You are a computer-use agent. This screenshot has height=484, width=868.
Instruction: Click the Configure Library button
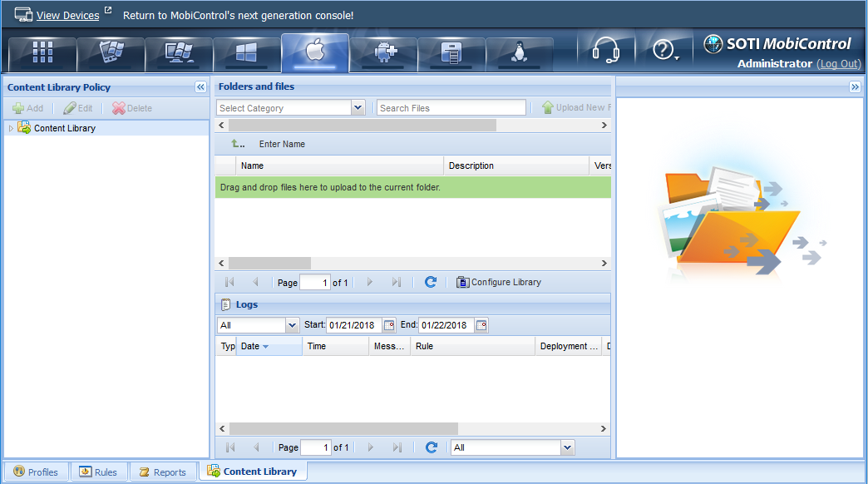499,282
